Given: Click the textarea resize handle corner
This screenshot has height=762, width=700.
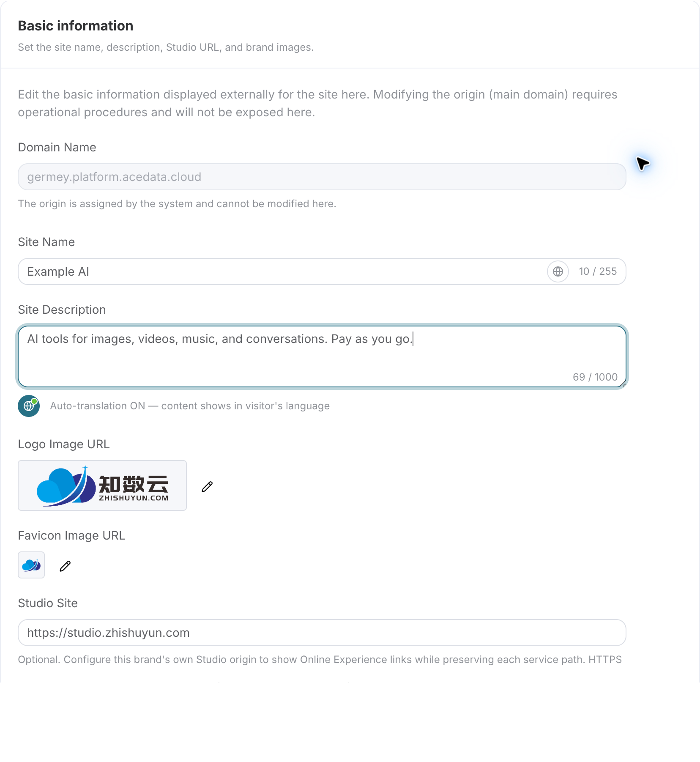Looking at the screenshot, I should tap(623, 384).
